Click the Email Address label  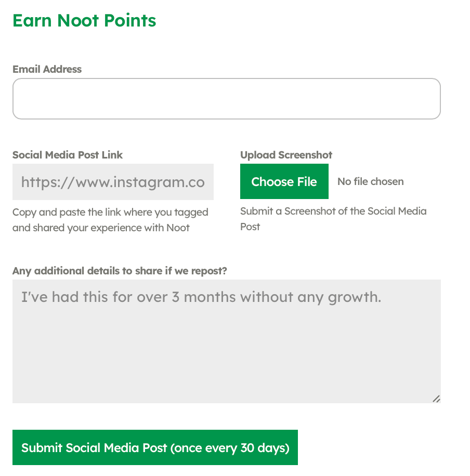point(47,69)
